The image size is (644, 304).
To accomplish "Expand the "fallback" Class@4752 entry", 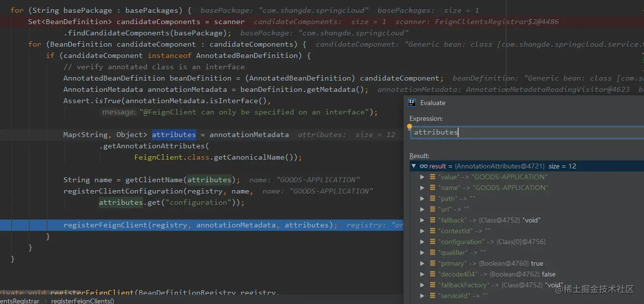I will click(422, 220).
